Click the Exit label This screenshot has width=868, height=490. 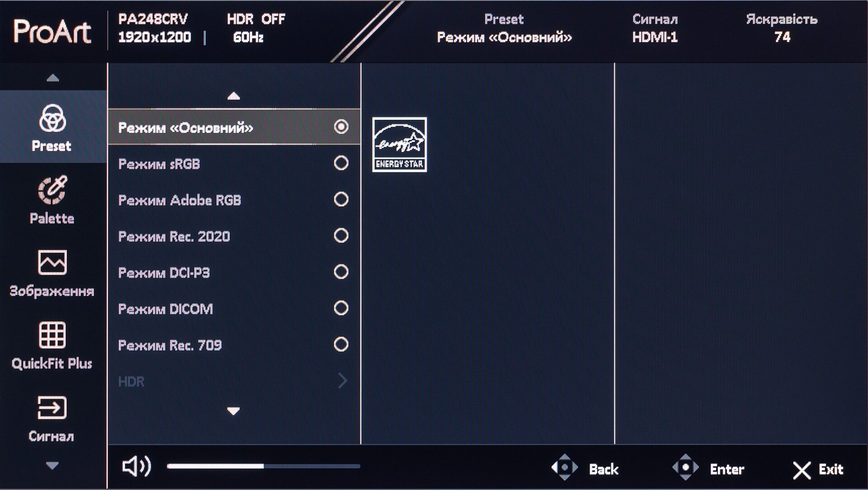tap(831, 470)
